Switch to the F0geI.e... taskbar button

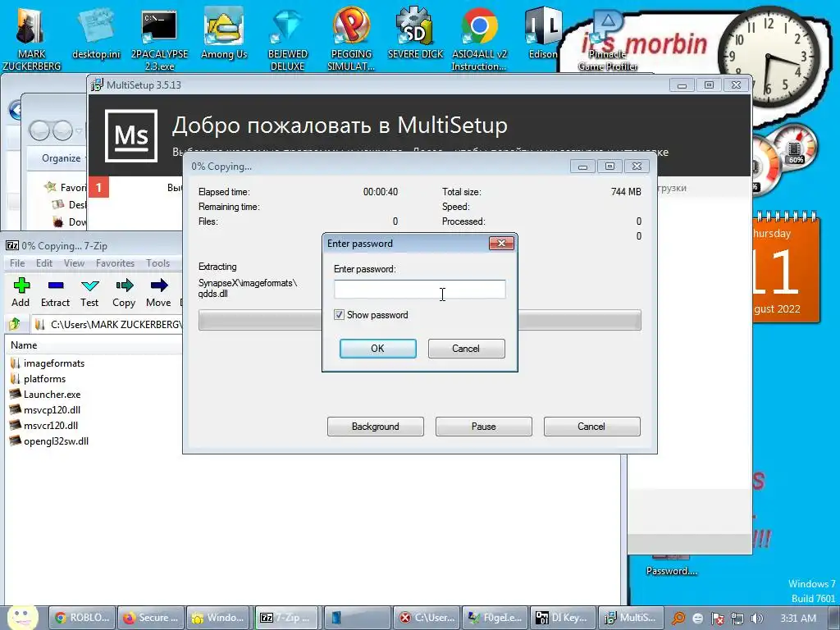pos(494,618)
